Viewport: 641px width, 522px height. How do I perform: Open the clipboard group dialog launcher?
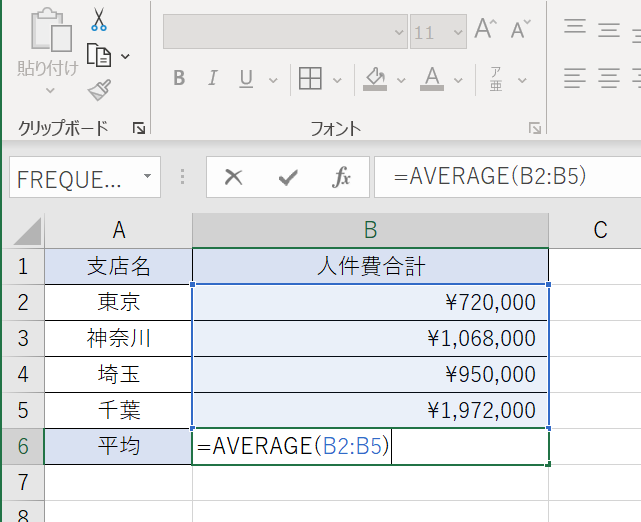point(139,128)
